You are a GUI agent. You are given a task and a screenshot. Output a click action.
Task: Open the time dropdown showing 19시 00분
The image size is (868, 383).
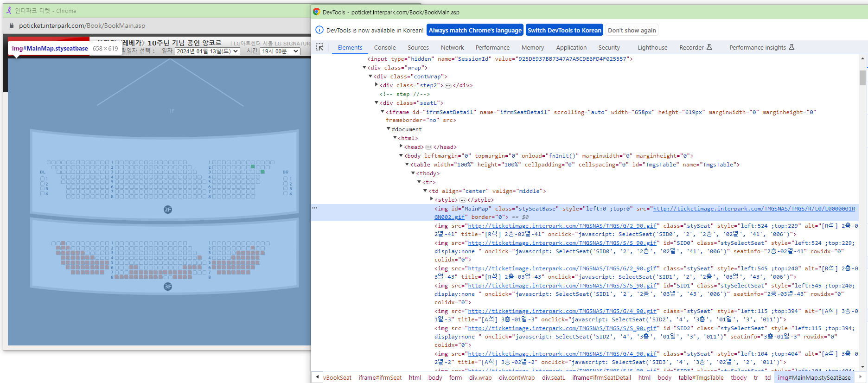coord(280,51)
